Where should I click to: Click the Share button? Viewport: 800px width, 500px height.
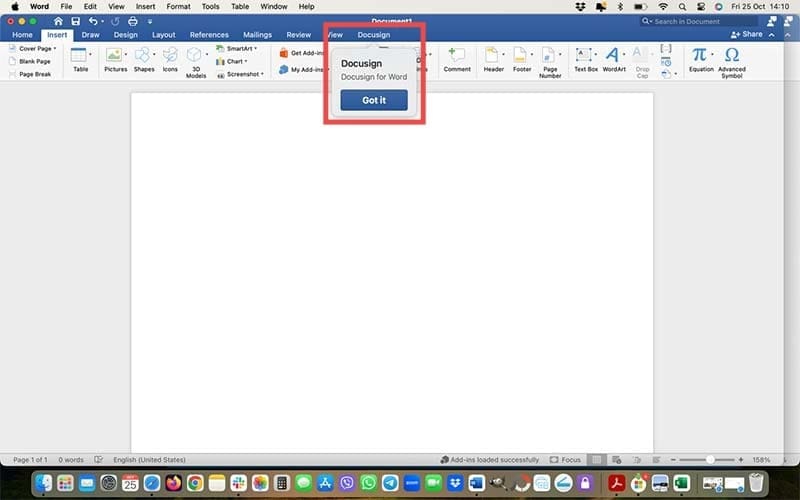click(747, 35)
